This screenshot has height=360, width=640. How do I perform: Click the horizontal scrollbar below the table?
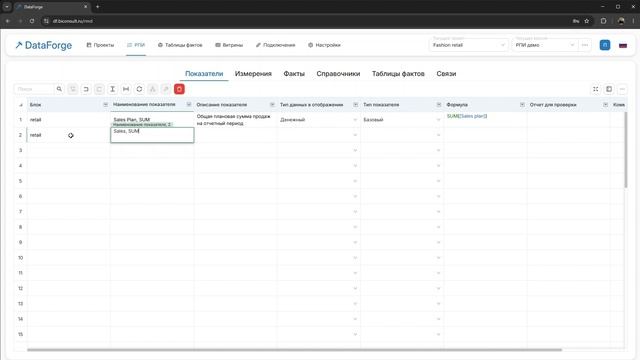point(294,350)
